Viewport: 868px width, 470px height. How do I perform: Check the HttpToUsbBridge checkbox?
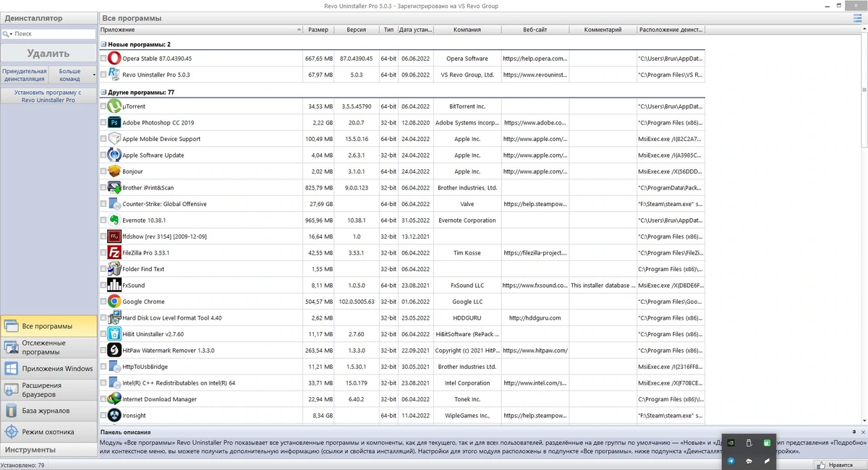pos(103,367)
